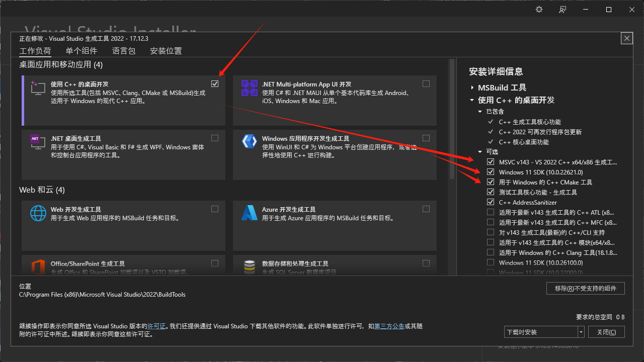Click the Web 开发生成工具 globe icon
Image resolution: width=644 pixels, height=362 pixels.
click(x=38, y=213)
